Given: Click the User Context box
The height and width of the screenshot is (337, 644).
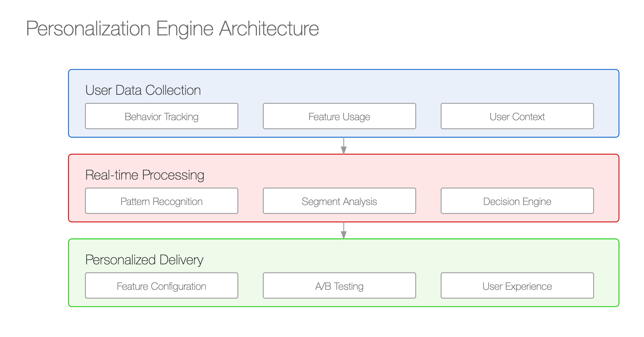Looking at the screenshot, I should [517, 116].
